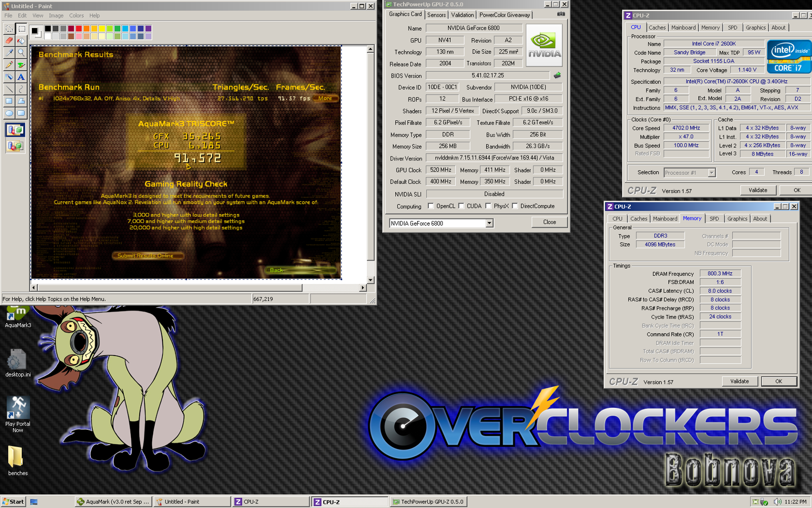The width and height of the screenshot is (812, 508).
Task: Toggle the PhysX checkbox in GPU-Z
Action: 488,206
